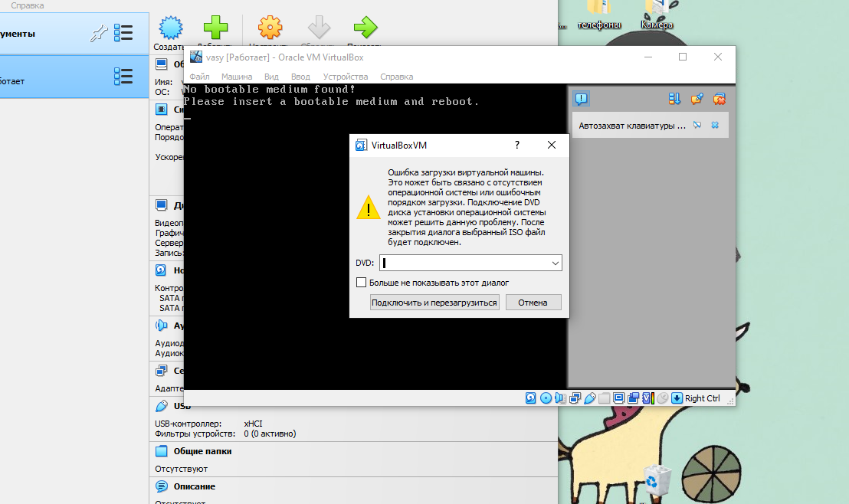
Task: Click into the DVD path input field
Action: (464, 263)
